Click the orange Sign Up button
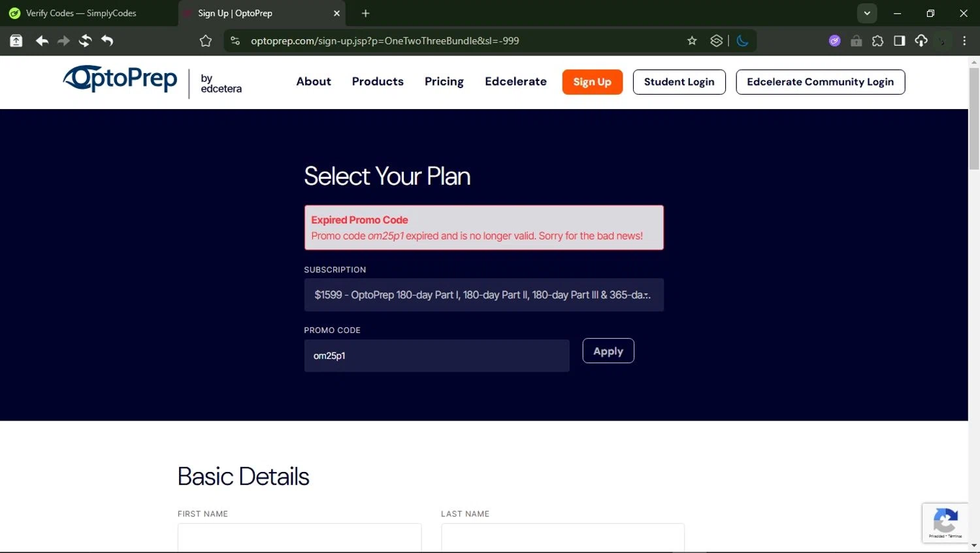Image resolution: width=980 pixels, height=553 pixels. 593,82
